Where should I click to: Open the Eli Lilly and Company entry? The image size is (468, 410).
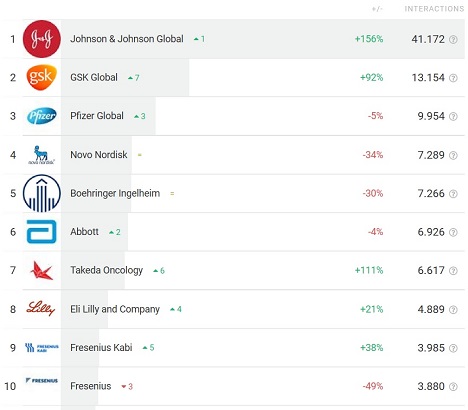point(115,309)
